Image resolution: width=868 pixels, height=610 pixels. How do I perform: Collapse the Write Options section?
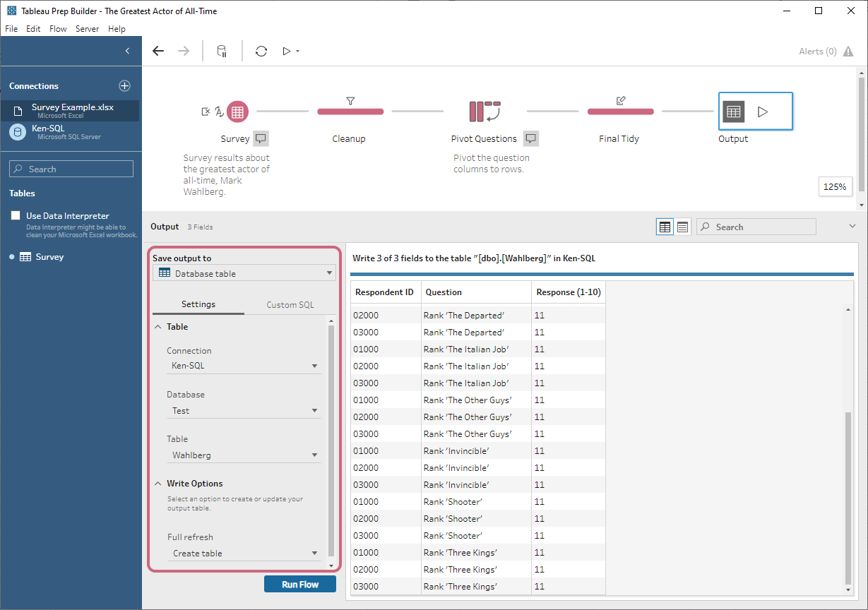coord(157,483)
